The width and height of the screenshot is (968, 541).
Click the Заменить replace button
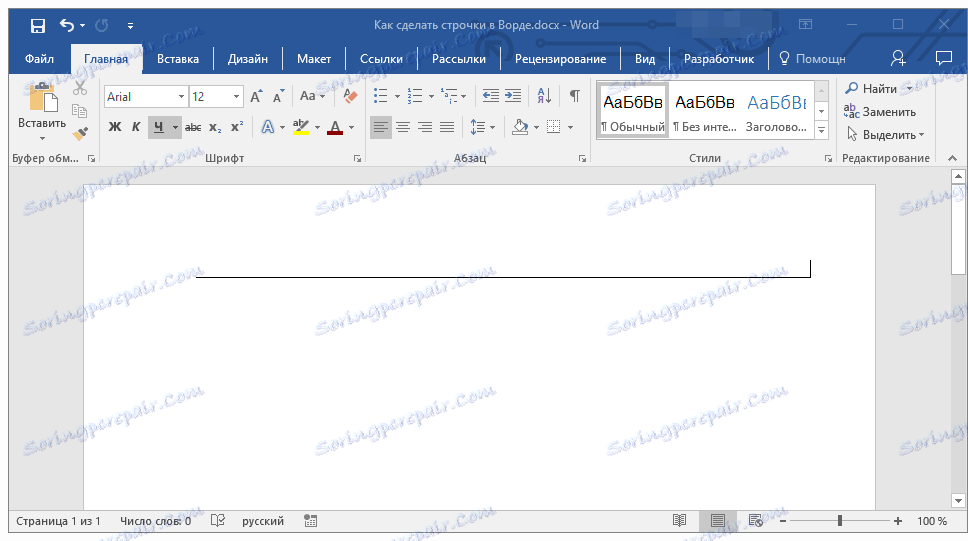pos(880,112)
